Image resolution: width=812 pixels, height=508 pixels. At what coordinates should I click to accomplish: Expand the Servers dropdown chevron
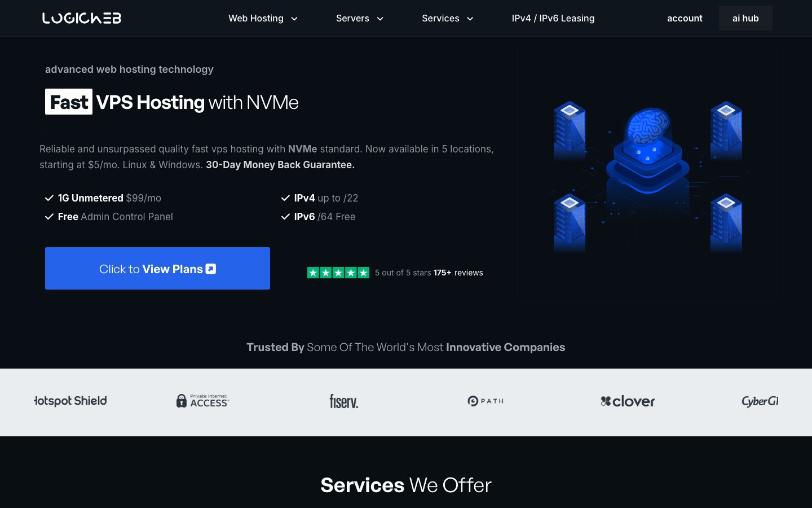[x=380, y=19]
